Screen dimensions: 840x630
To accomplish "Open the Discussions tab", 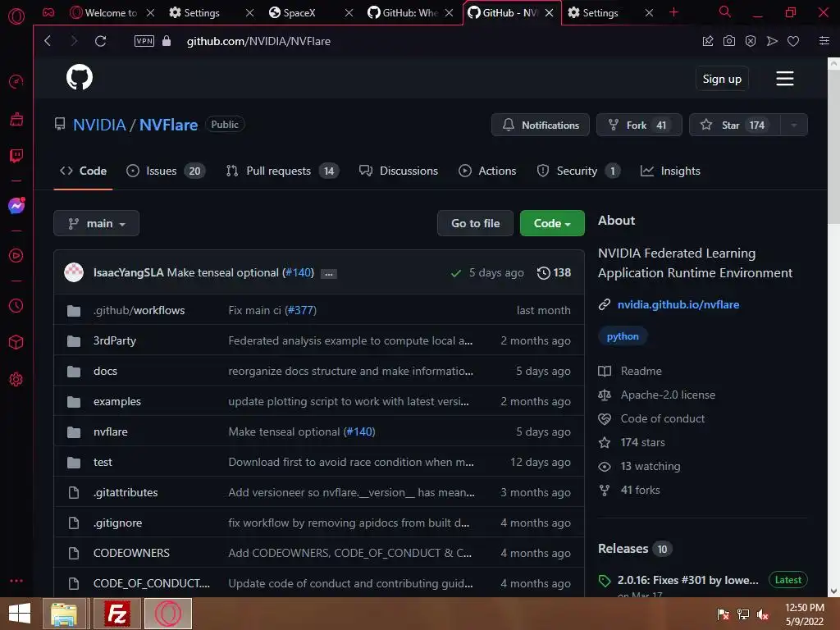I will coord(398,171).
